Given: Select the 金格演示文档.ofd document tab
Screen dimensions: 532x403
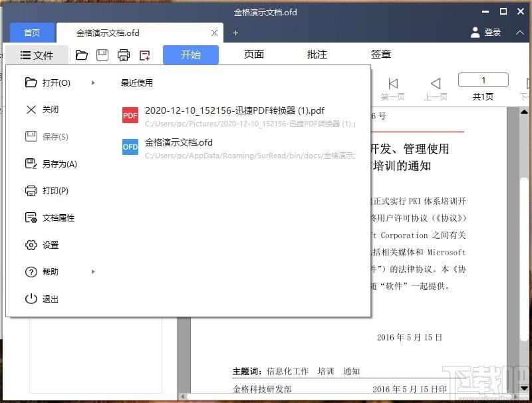Looking at the screenshot, I should pyautogui.click(x=140, y=33).
